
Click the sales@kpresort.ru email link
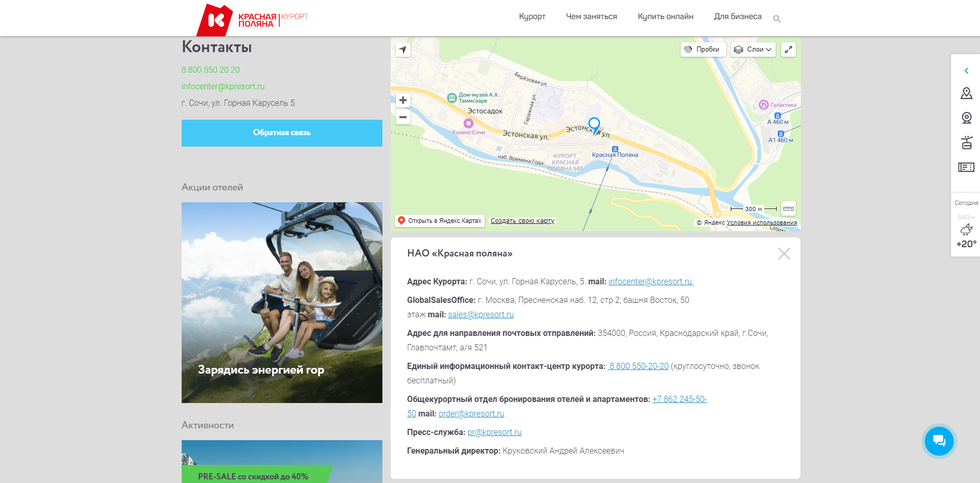(481, 315)
